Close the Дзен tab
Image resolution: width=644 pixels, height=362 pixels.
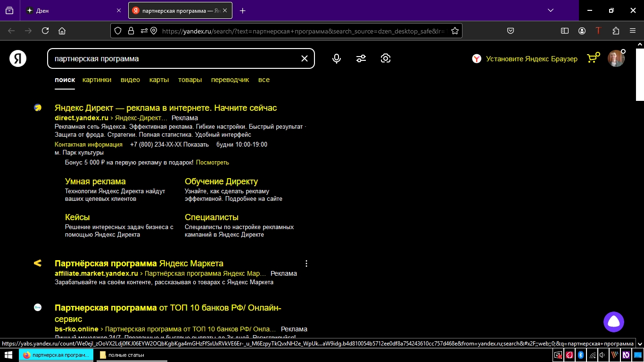118,10
